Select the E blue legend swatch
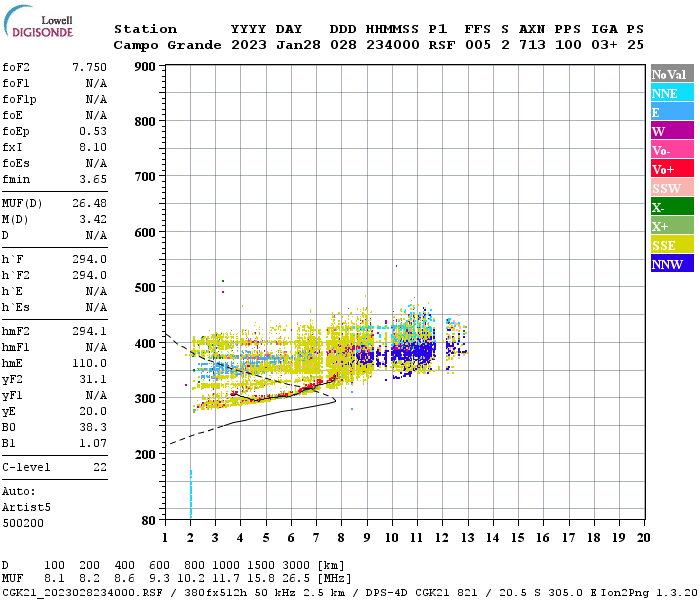Viewport: 700px width, 600px height. (672, 112)
